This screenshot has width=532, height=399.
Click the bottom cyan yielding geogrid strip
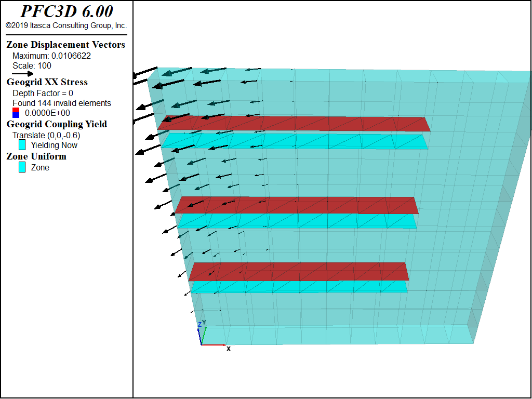point(299,287)
